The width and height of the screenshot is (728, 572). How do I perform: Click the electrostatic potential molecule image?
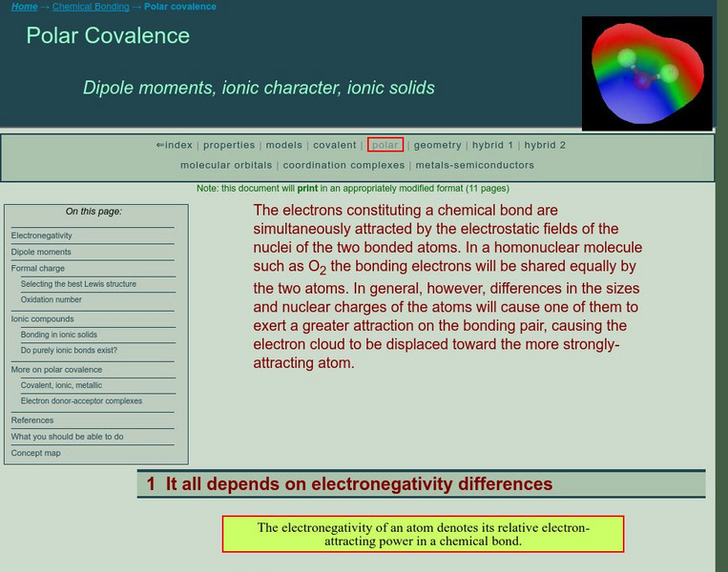pos(647,73)
